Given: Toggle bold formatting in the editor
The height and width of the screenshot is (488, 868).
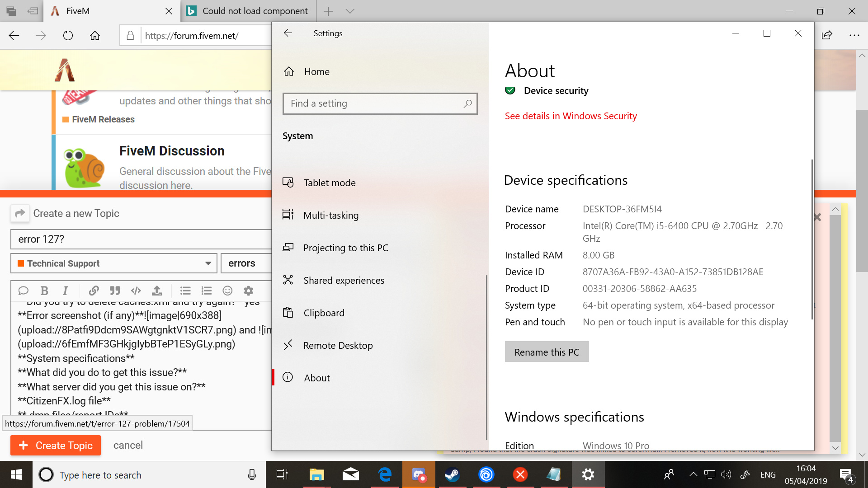Looking at the screenshot, I should pos(44,291).
